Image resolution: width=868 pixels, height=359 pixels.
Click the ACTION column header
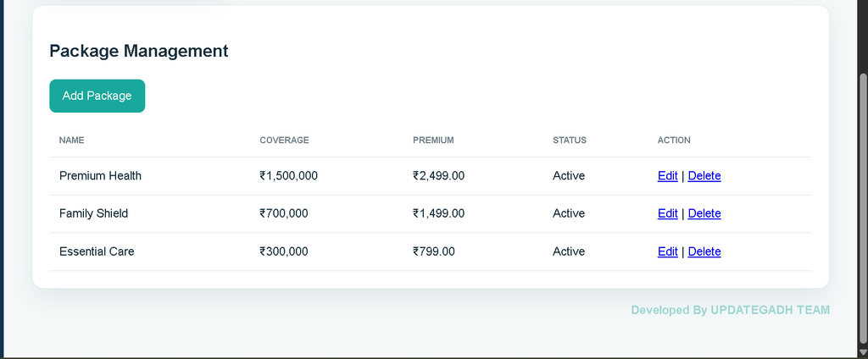pyautogui.click(x=674, y=141)
